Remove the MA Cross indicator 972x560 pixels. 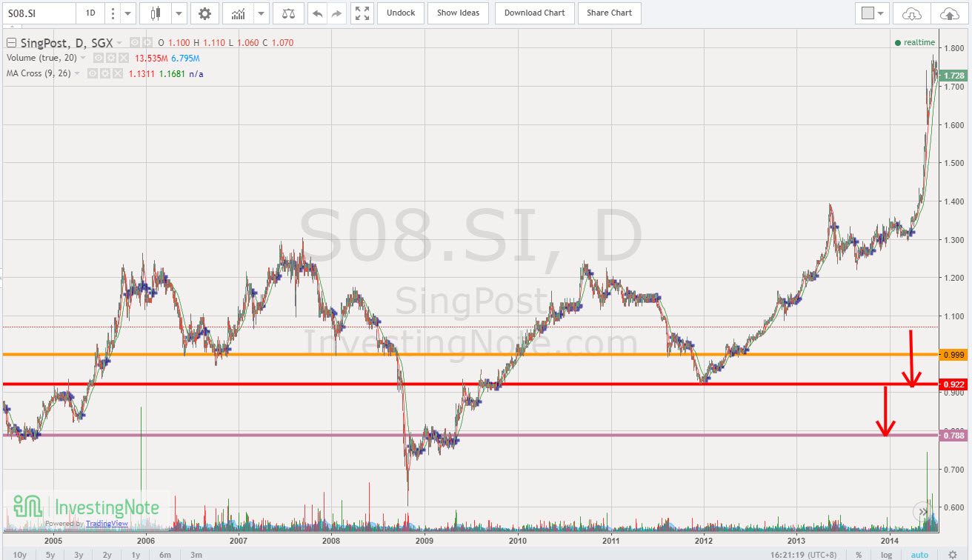(117, 73)
